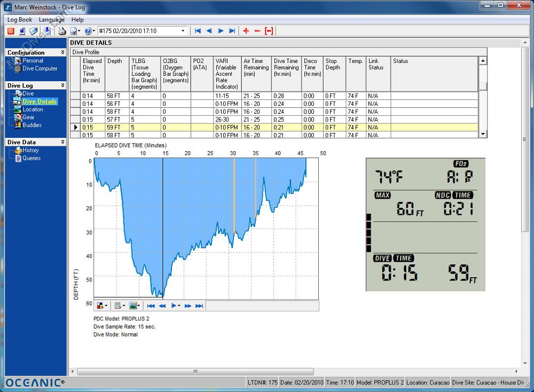Click the highlighted 59 FT depth cell
Viewport: 534px width, 392px height.
117,128
